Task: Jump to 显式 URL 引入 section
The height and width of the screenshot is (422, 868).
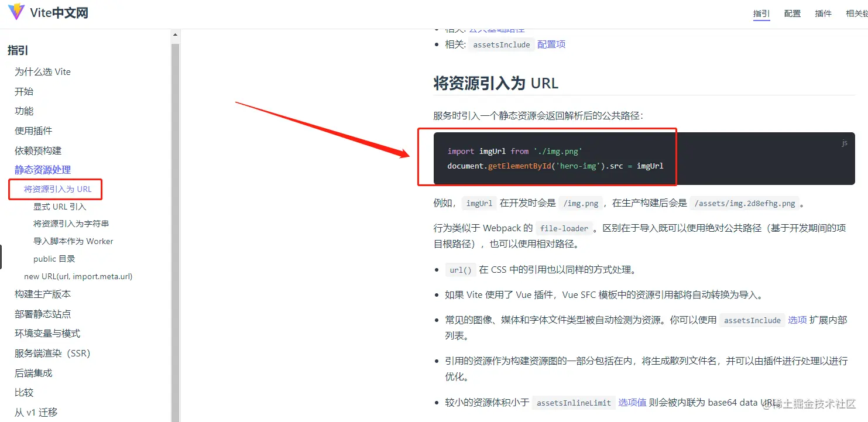Action: [60, 207]
